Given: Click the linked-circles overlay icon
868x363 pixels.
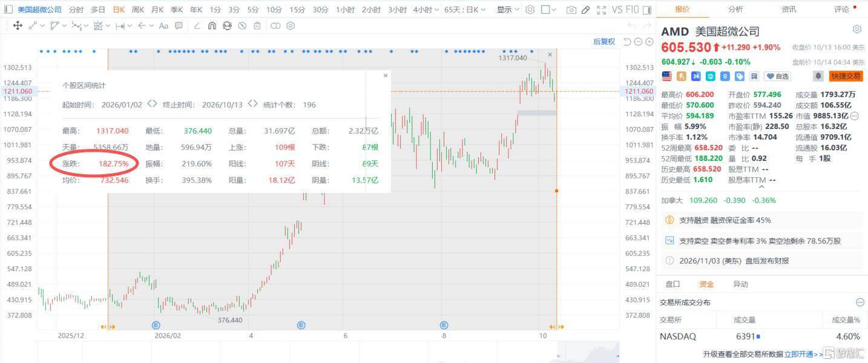Looking at the screenshot, I should click(275, 26).
